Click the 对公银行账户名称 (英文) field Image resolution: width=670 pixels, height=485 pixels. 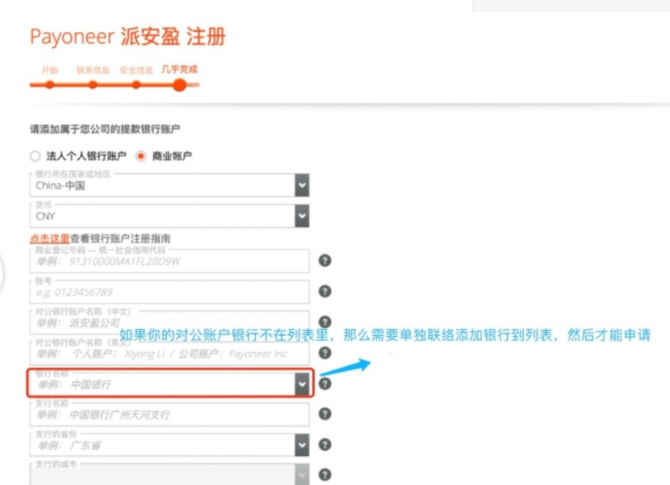(169, 353)
